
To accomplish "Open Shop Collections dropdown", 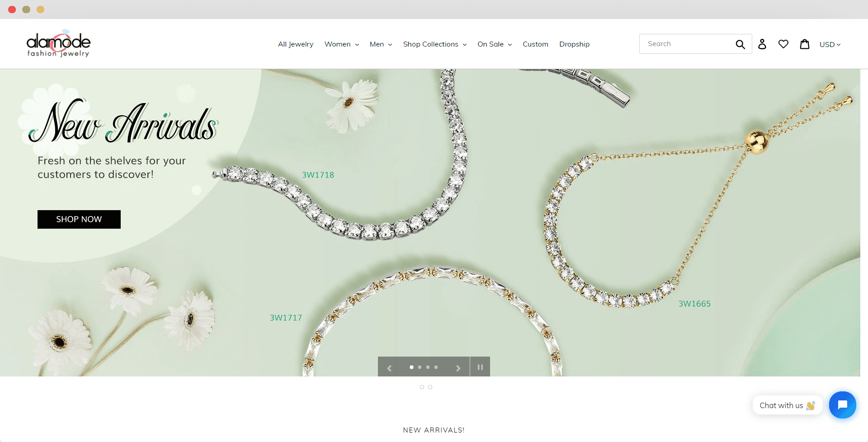I will click(x=435, y=44).
